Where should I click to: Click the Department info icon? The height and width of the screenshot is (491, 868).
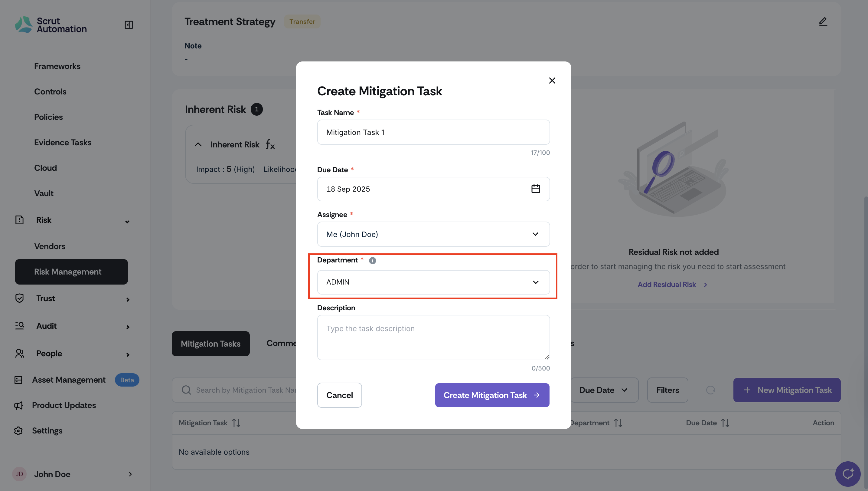(372, 260)
